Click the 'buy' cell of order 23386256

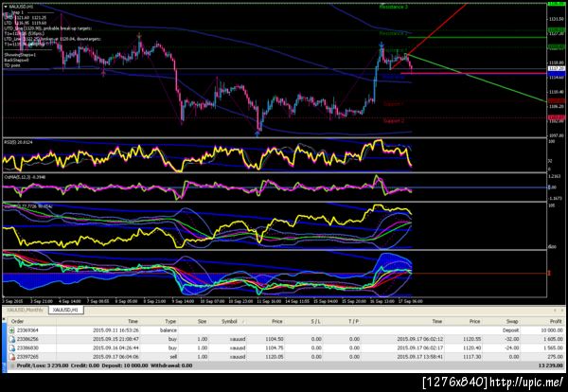click(x=172, y=339)
